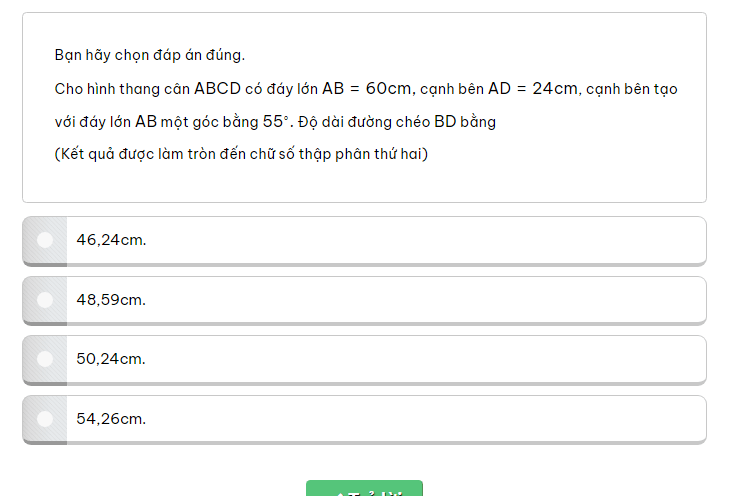Pick the 50,24cm. answer label
734x496 pixels.
(111, 359)
